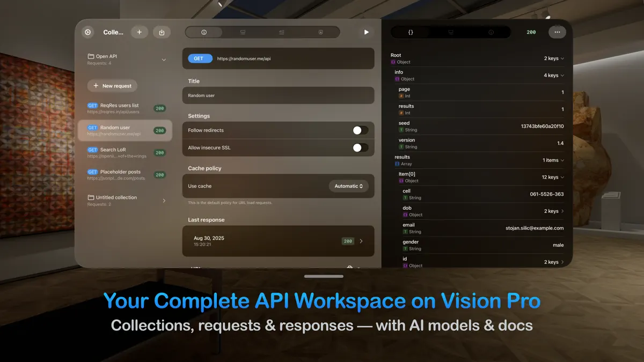Switch to the preview monitor icon in response panel

(x=451, y=32)
